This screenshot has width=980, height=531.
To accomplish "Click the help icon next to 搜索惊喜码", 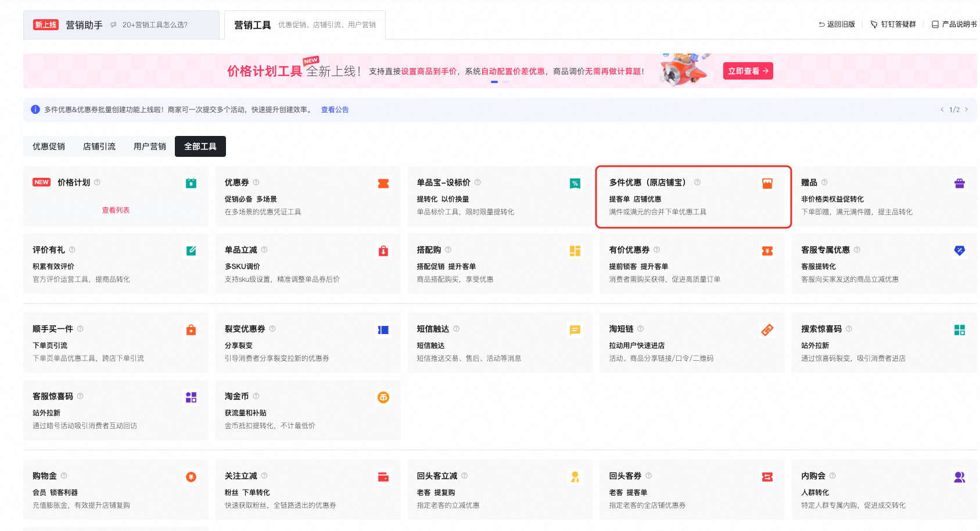I will [849, 329].
